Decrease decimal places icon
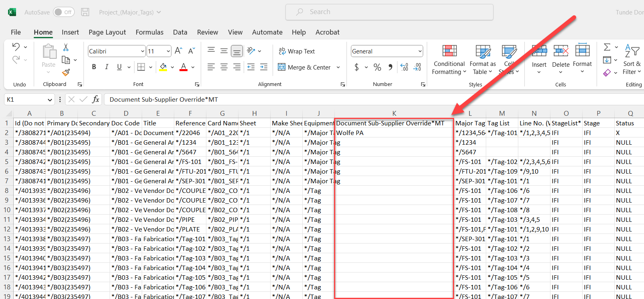 (417, 67)
